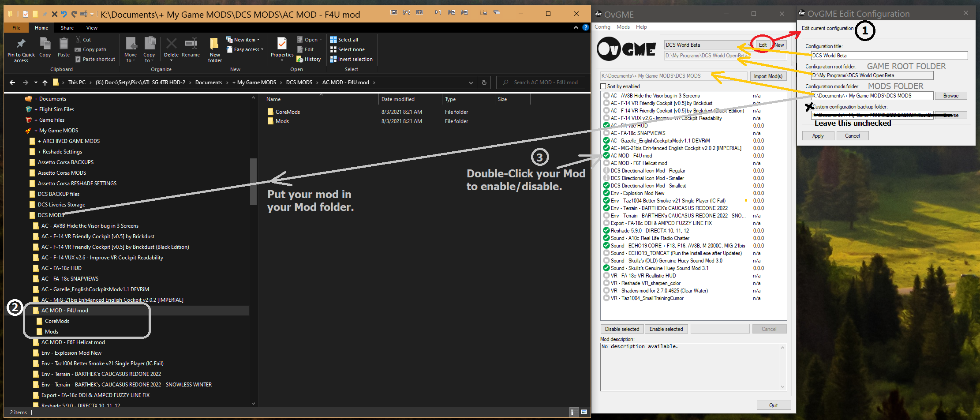The height and width of the screenshot is (420, 980).
Task: Click Quit button in OvGME
Action: (x=774, y=405)
